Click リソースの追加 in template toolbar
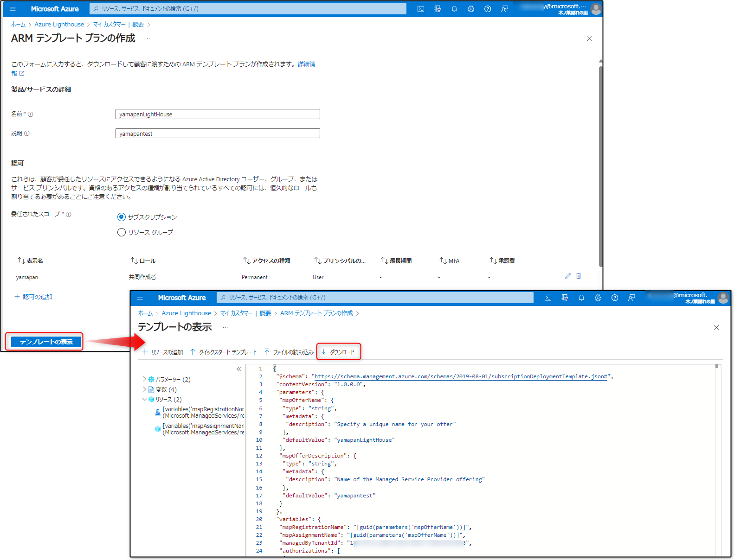734x560 pixels. 162,352
